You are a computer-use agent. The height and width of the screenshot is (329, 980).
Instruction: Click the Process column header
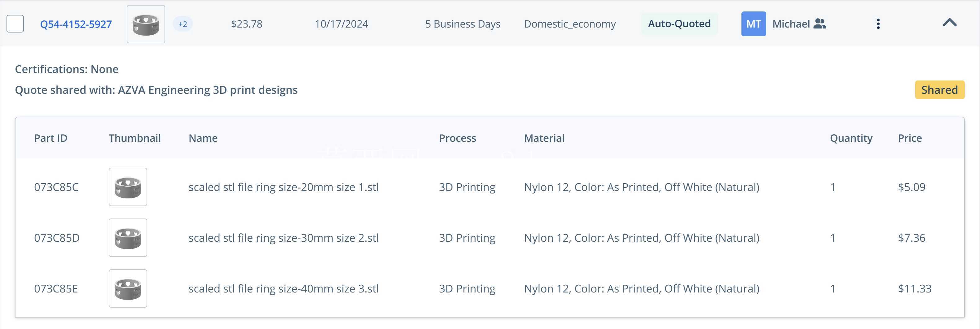click(x=457, y=138)
